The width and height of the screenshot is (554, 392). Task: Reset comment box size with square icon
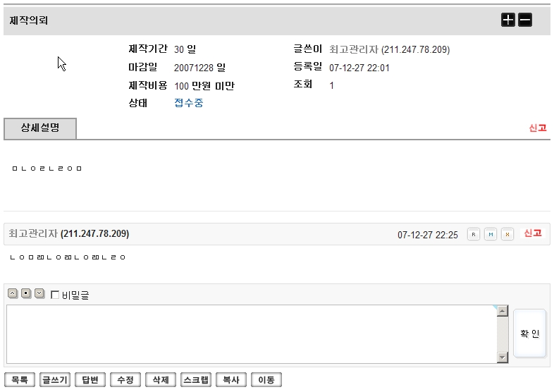[x=26, y=294]
